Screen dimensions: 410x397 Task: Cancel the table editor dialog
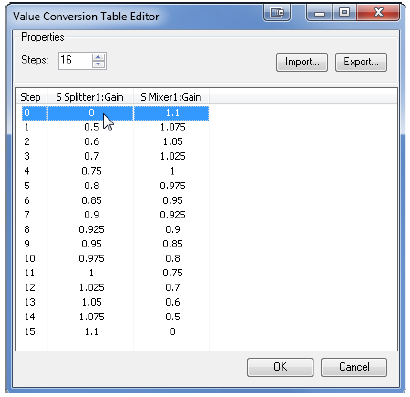(354, 367)
